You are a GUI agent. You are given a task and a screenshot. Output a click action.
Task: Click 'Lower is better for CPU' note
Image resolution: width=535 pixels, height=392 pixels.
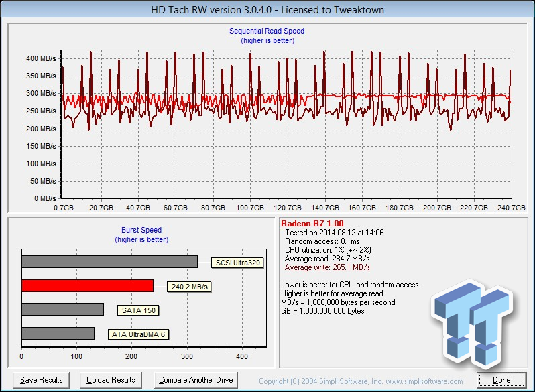(x=351, y=285)
